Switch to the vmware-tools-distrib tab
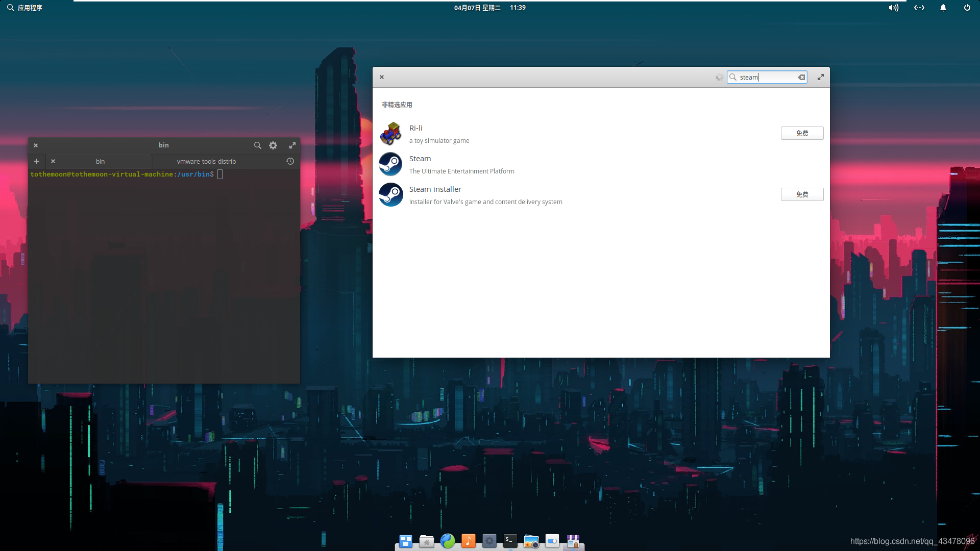Screen dimensions: 980x551 point(206,161)
